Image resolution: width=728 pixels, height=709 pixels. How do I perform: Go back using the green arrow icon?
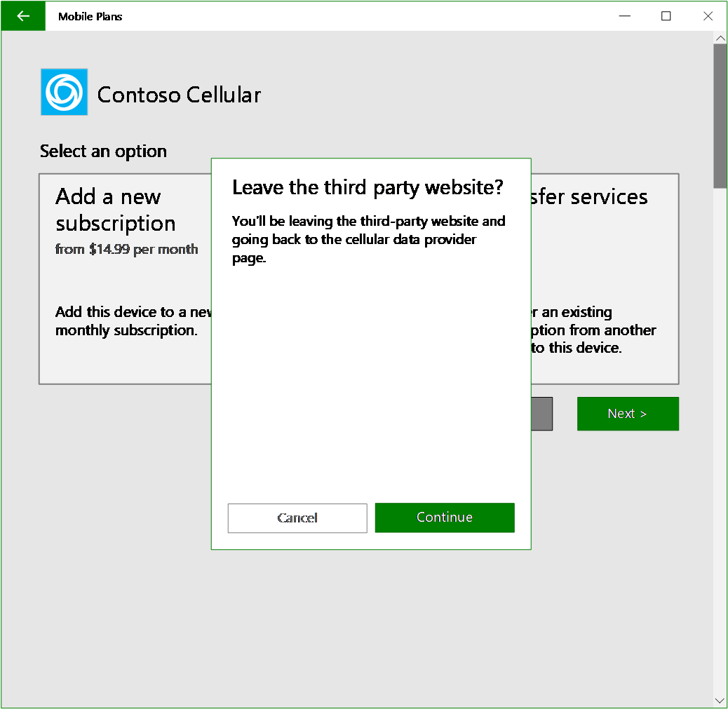pyautogui.click(x=22, y=16)
